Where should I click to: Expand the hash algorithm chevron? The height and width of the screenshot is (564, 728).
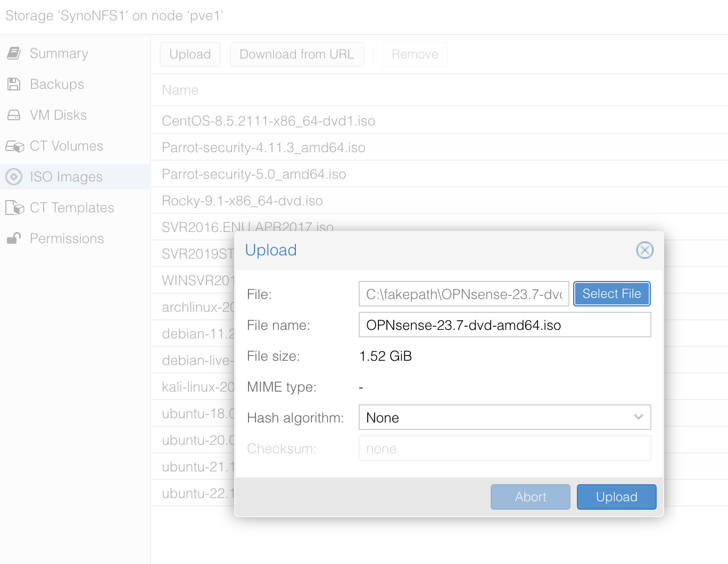(639, 418)
